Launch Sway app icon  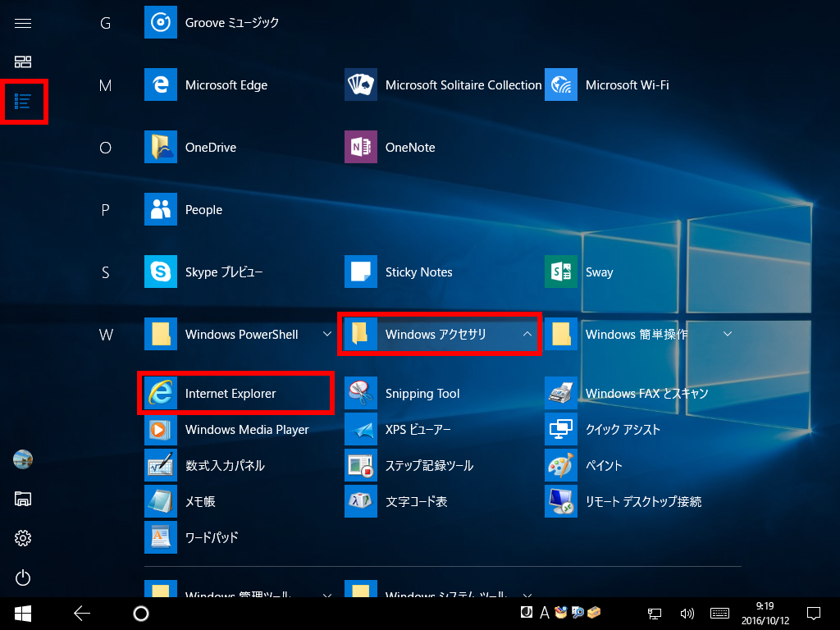pos(561,272)
